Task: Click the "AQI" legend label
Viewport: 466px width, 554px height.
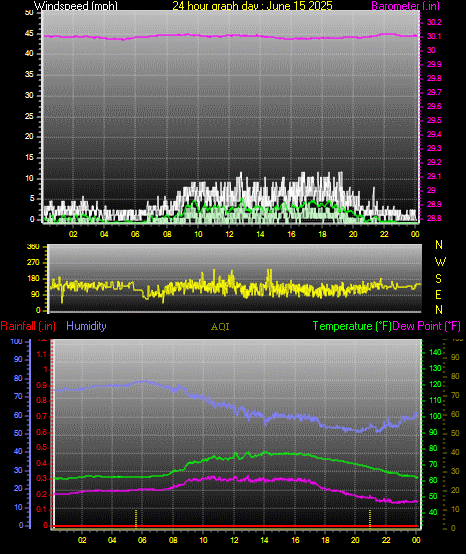Action: click(x=220, y=326)
